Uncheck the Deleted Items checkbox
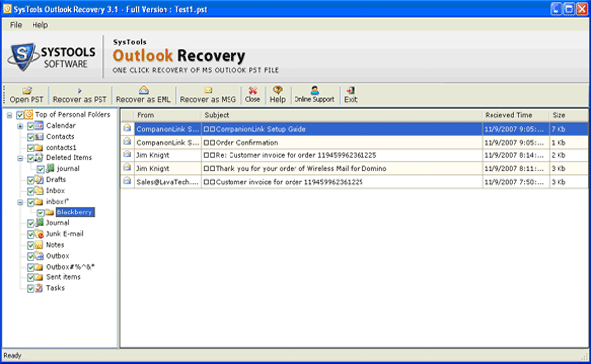The width and height of the screenshot is (591, 364). pos(31,158)
